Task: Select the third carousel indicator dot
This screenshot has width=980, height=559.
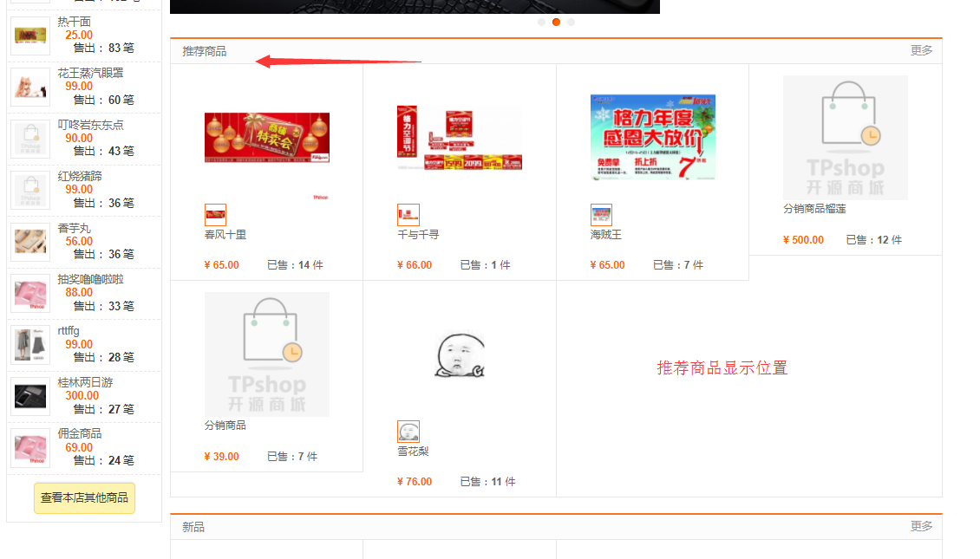Action: click(x=570, y=22)
